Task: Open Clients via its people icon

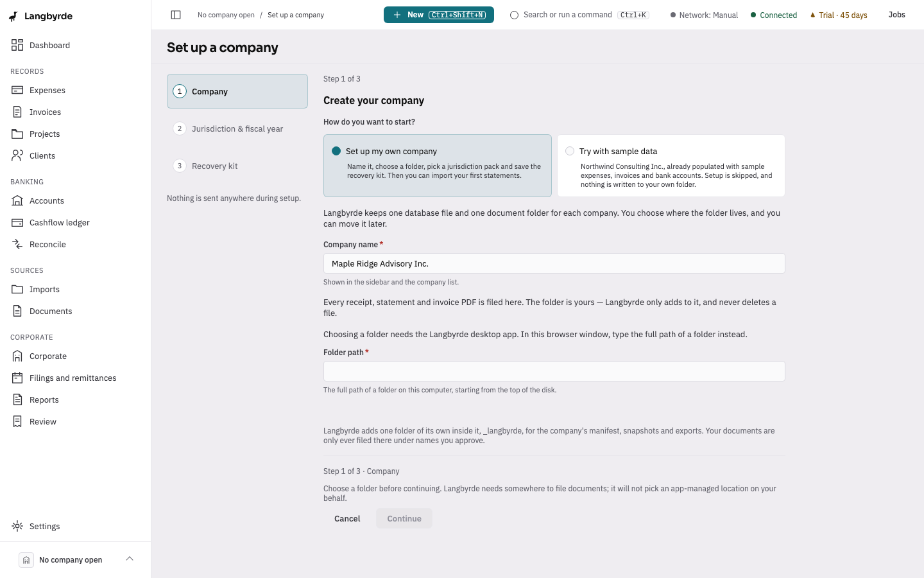Action: (x=17, y=155)
